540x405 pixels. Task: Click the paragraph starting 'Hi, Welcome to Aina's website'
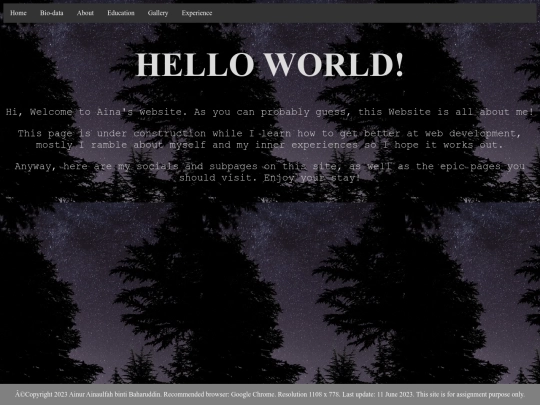pos(270,112)
